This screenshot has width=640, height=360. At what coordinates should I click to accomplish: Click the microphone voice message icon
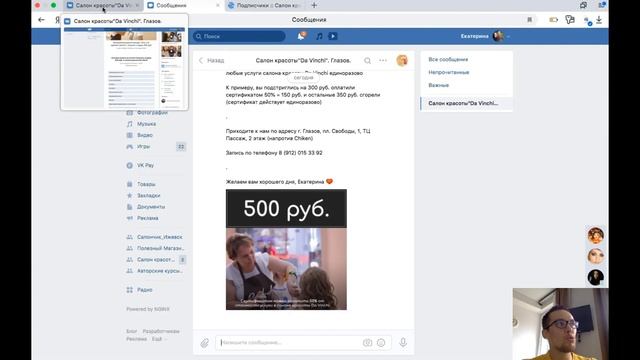[403, 342]
